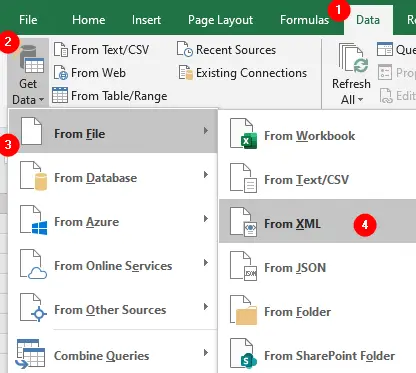Click the From Text/CSV ribbon icon
Image resolution: width=416 pixels, height=373 pixels.
(x=61, y=50)
